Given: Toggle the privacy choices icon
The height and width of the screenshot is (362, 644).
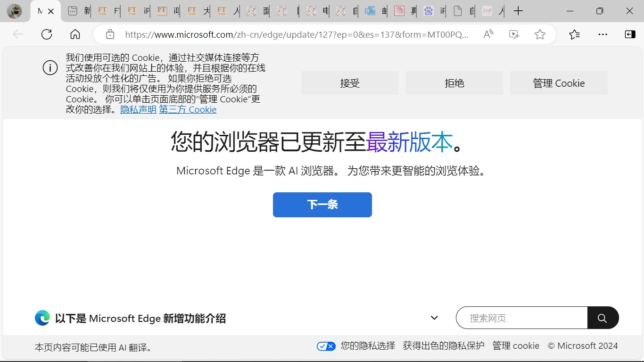Looking at the screenshot, I should [x=326, y=346].
